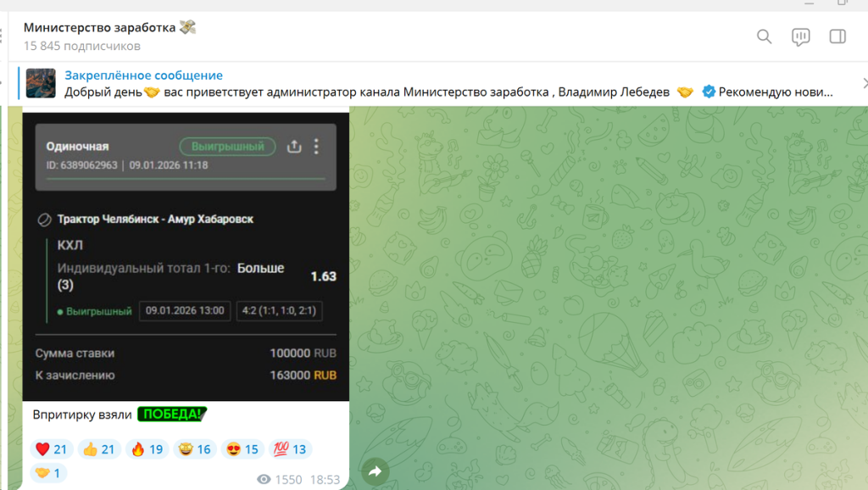Click the voice chat / stream icon

[x=800, y=36]
